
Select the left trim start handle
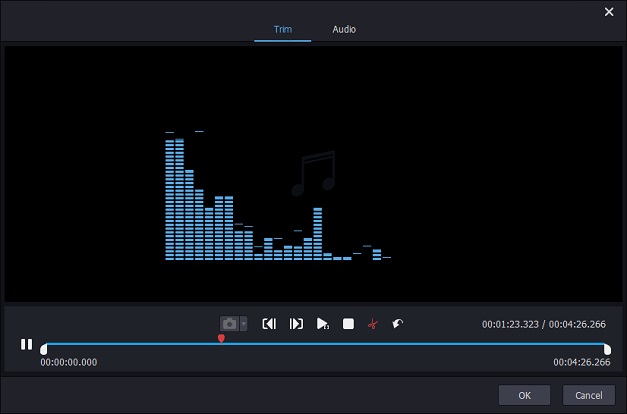point(44,349)
